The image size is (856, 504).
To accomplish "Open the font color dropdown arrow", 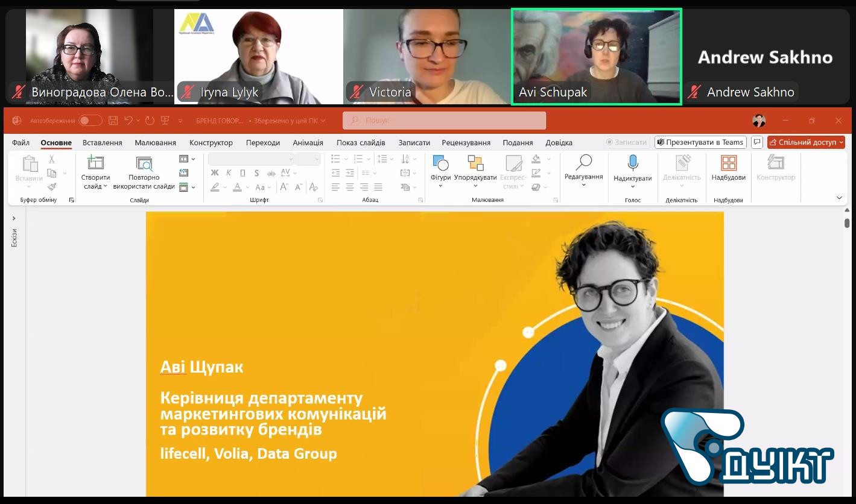I will (x=247, y=187).
